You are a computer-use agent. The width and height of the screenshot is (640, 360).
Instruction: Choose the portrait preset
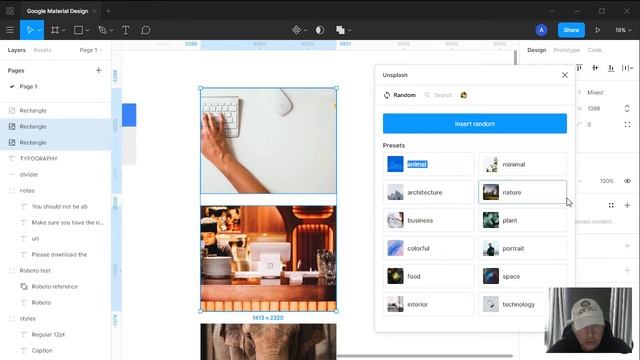pyautogui.click(x=522, y=248)
